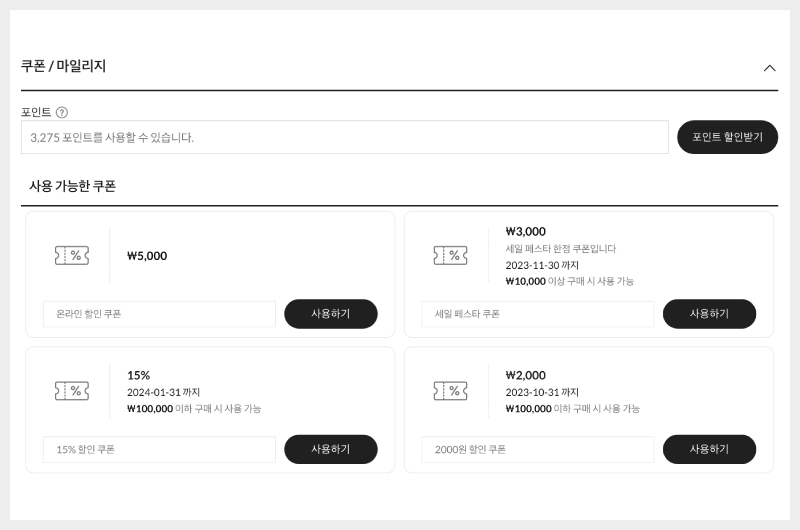
Task: Apply the 온라인 할인 쿠폰 with 사용하기
Action: click(x=331, y=314)
